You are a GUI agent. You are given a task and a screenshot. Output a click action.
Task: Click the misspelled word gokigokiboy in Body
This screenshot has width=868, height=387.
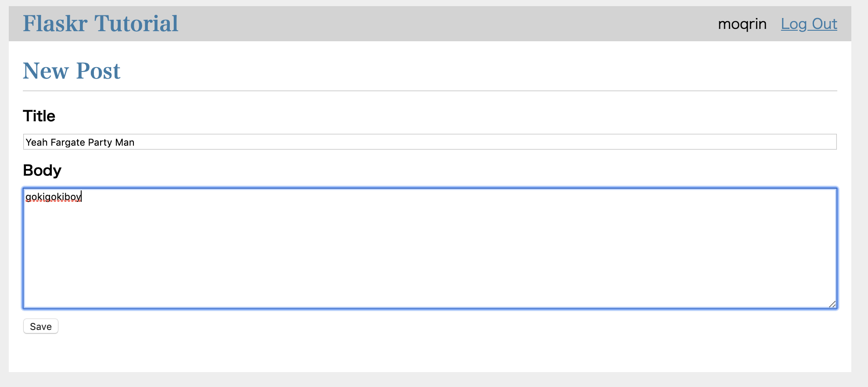pos(53,197)
